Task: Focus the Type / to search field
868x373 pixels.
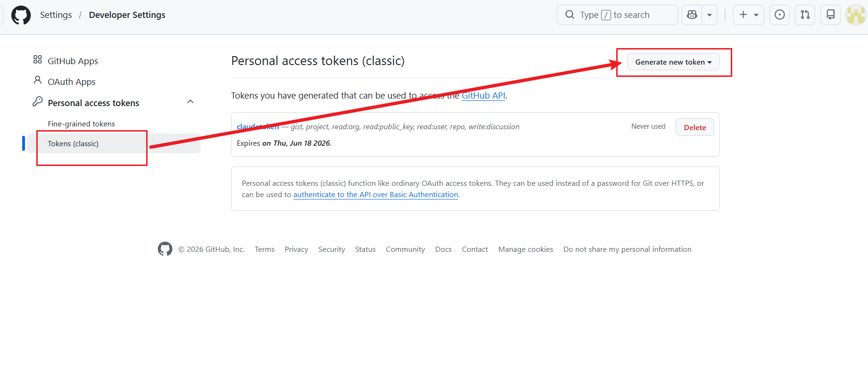Action: (x=617, y=15)
